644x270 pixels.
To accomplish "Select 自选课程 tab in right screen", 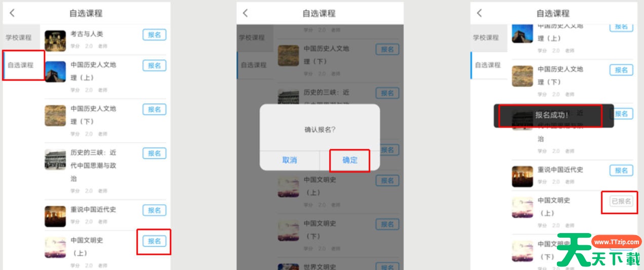I will click(489, 65).
